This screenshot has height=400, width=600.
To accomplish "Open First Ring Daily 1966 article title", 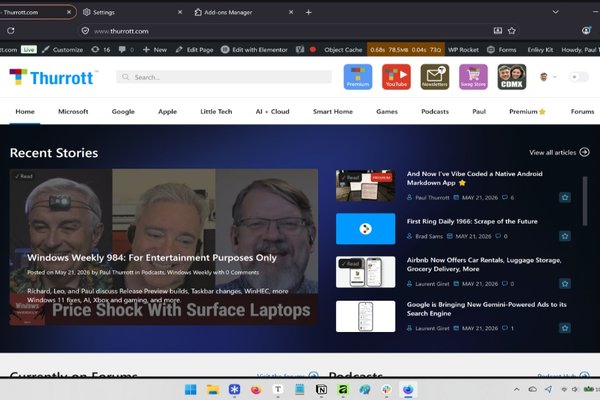I will click(x=472, y=221).
